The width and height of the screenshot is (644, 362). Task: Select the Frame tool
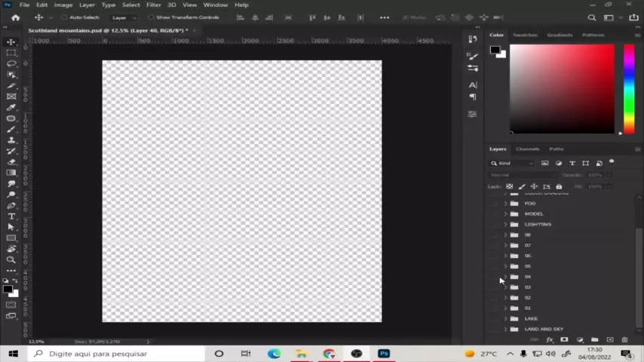pos(11,97)
